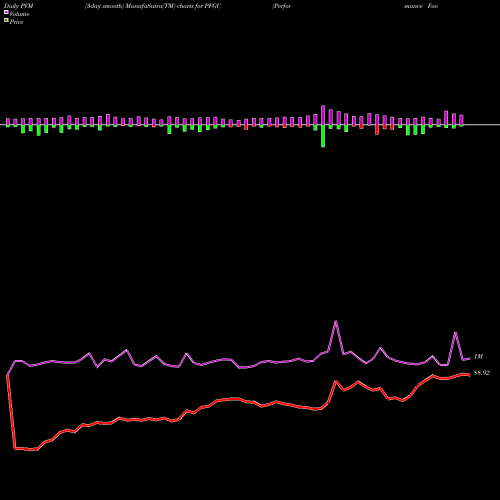Select the 'Price' legend label
This screenshot has height=500, width=500.
[16, 22]
